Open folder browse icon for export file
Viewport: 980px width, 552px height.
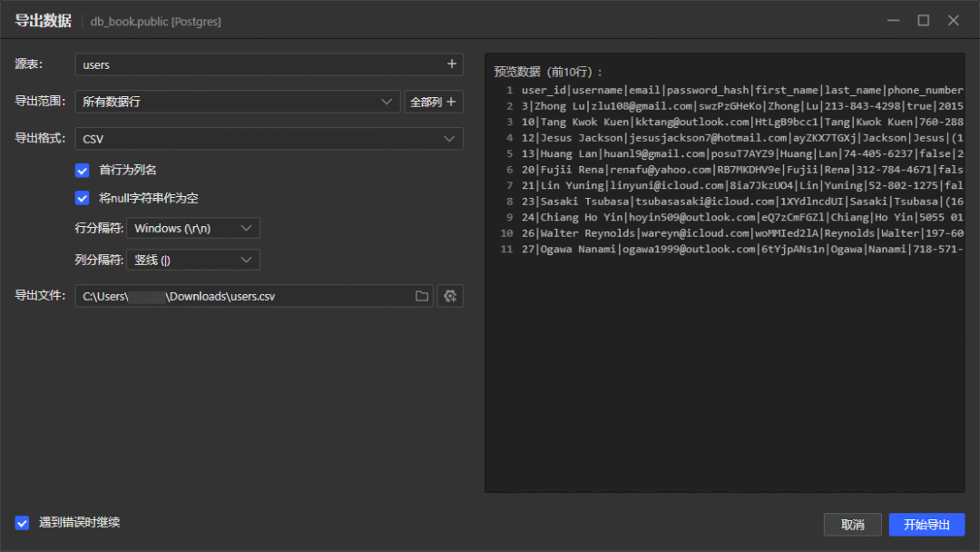[422, 296]
